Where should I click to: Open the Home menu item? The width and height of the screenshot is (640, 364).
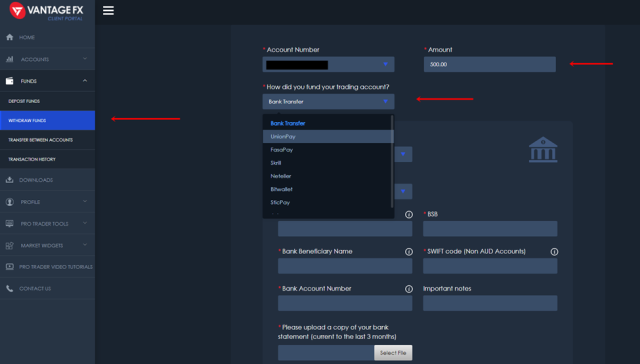(x=47, y=37)
